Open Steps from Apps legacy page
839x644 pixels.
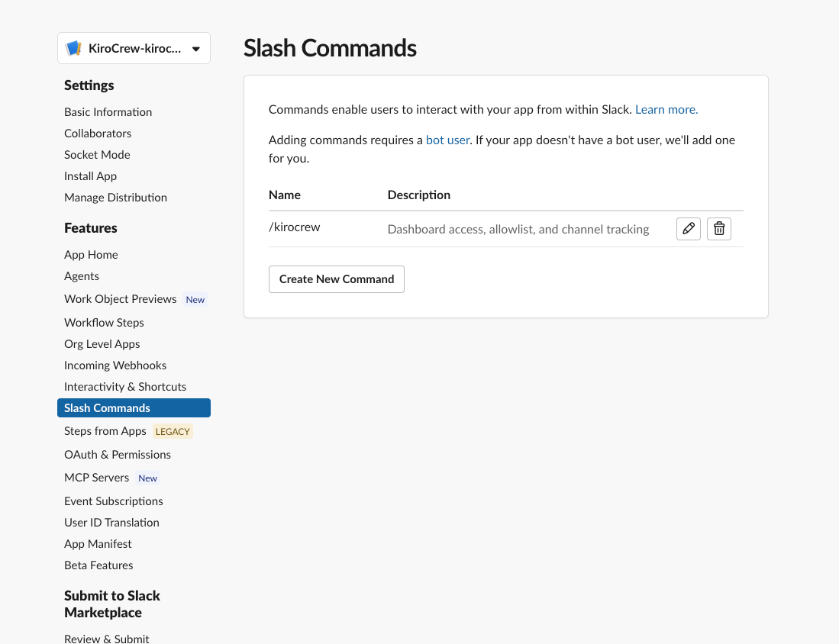pos(105,431)
